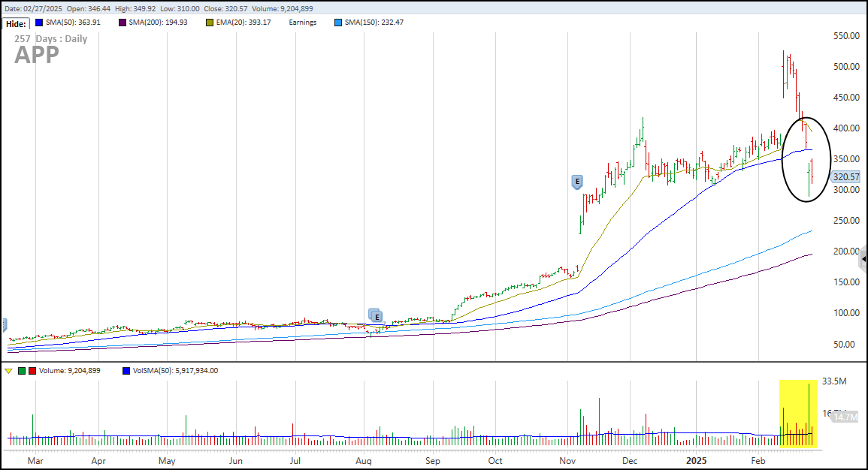Click the 33.5M volume axis label
The image size is (868, 470).
(x=834, y=381)
